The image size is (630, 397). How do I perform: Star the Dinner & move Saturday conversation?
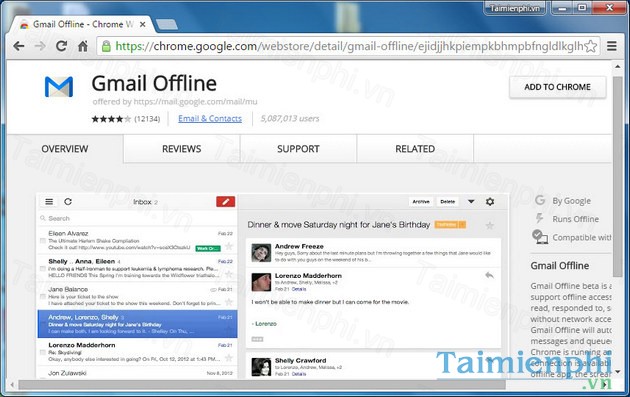click(489, 225)
